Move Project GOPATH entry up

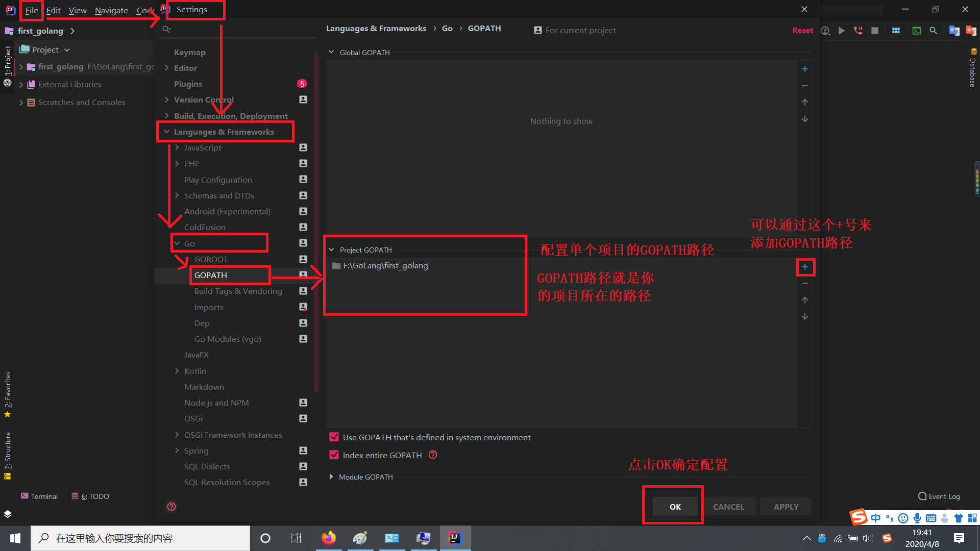pyautogui.click(x=805, y=300)
